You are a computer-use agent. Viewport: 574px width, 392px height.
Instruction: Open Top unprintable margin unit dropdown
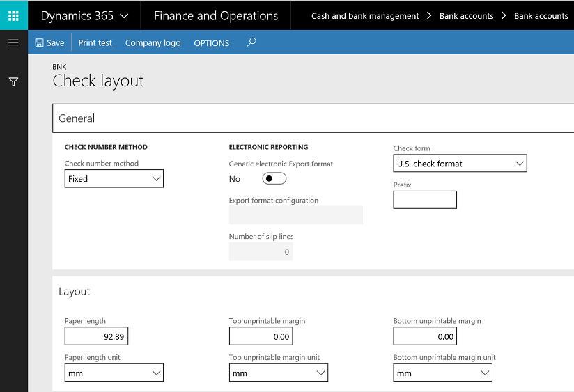[278, 373]
